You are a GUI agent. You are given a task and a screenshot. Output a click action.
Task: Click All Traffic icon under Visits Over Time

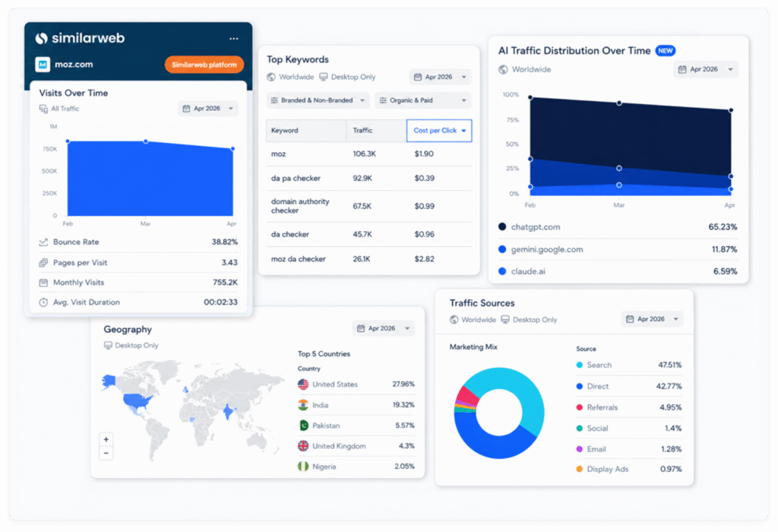pyautogui.click(x=43, y=109)
